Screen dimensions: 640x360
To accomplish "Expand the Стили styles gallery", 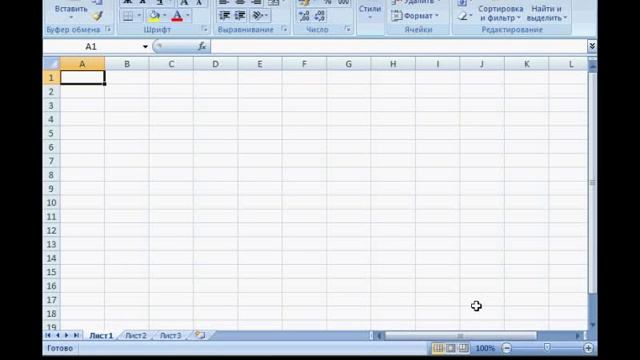I will tap(370, 12).
